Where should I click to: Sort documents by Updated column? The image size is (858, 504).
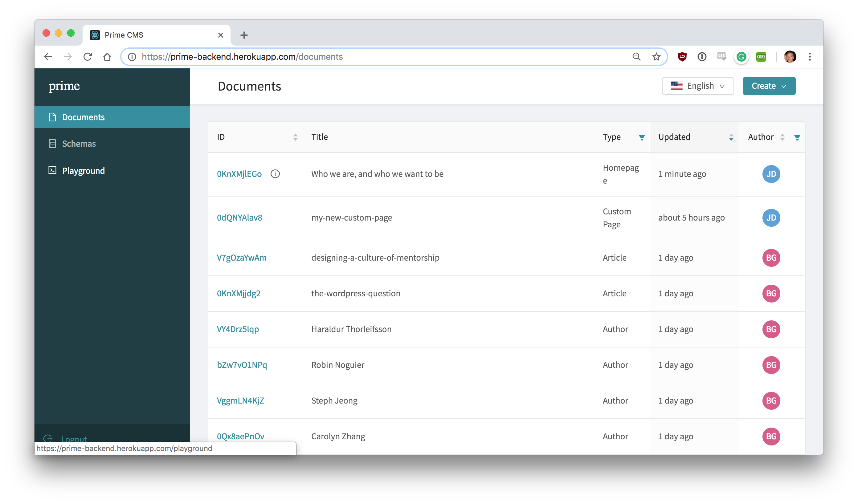point(731,137)
